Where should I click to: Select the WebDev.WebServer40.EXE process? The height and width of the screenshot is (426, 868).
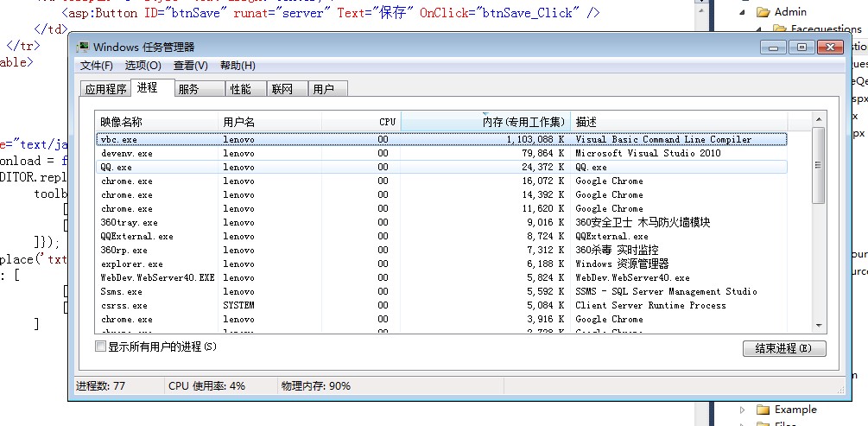tap(441, 278)
